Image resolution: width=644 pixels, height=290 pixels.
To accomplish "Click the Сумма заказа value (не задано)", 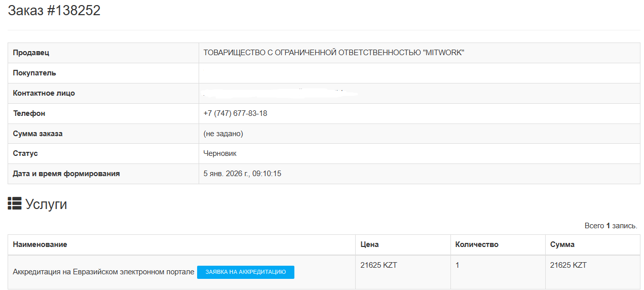I will [223, 134].
